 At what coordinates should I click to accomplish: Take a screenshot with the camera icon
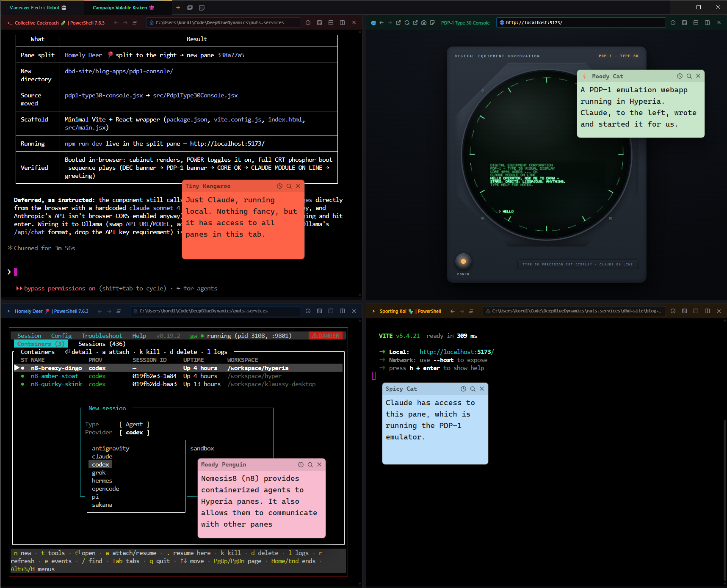424,23
